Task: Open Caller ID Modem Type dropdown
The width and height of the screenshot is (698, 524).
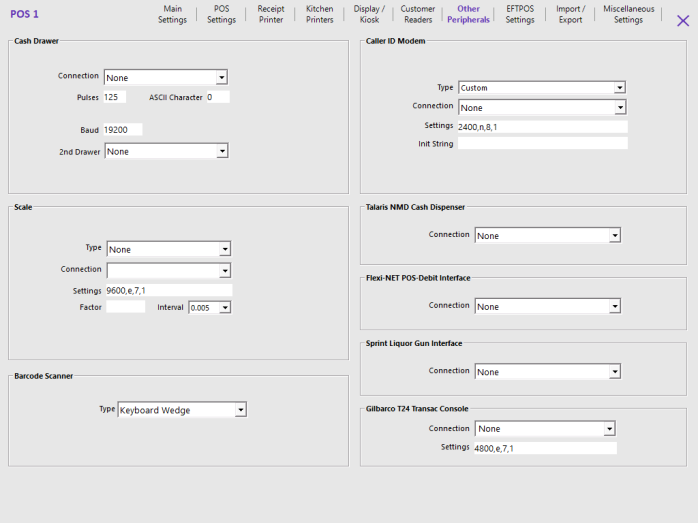Action: tap(542, 88)
